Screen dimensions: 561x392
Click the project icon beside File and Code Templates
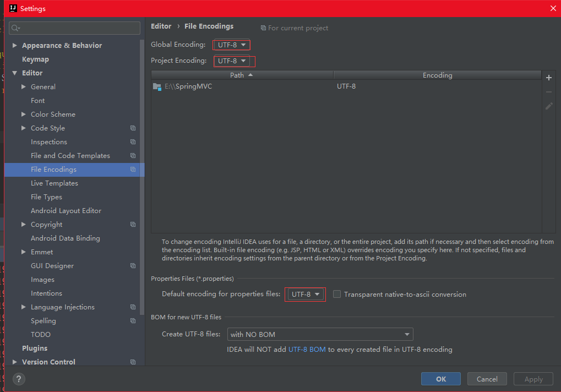coord(133,156)
